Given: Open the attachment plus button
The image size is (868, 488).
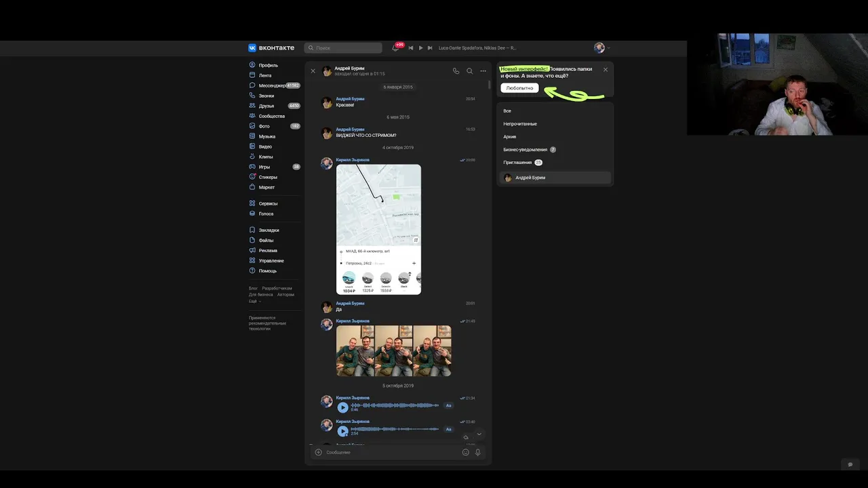Looking at the screenshot, I should click(x=318, y=452).
